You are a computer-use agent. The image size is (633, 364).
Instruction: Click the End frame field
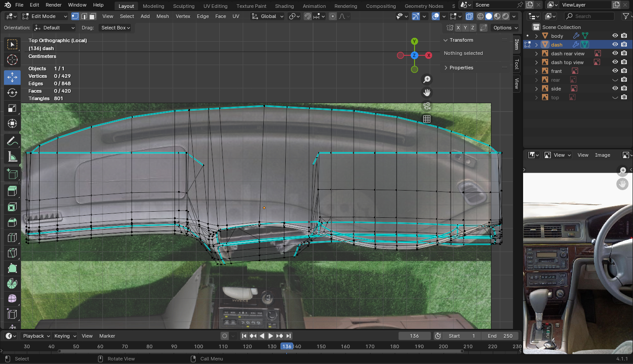(x=500, y=336)
